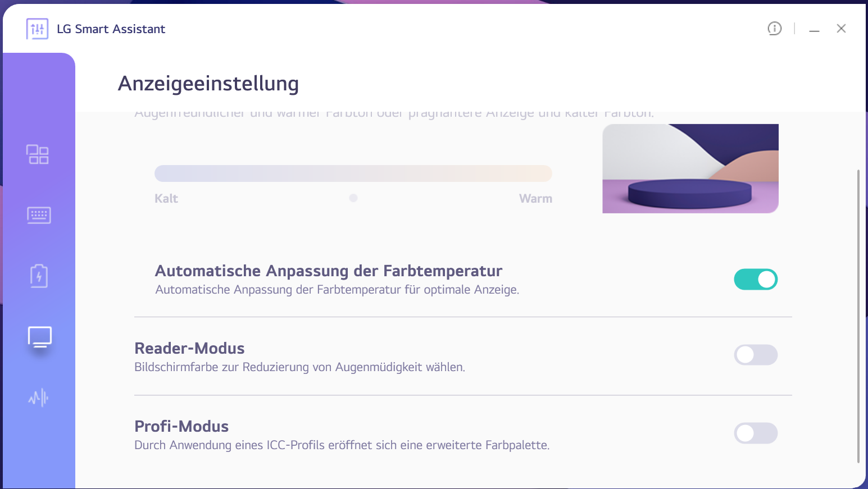Disable automatic color temperature adjustment toggle
This screenshot has height=489, width=868.
pos(756,279)
